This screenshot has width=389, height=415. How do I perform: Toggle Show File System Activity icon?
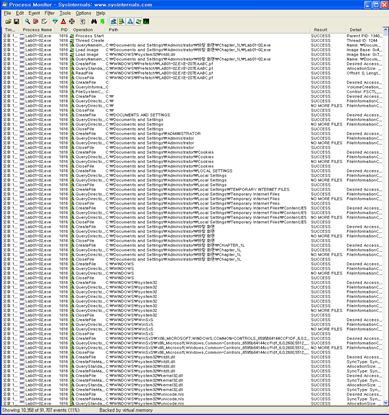[x=122, y=22]
